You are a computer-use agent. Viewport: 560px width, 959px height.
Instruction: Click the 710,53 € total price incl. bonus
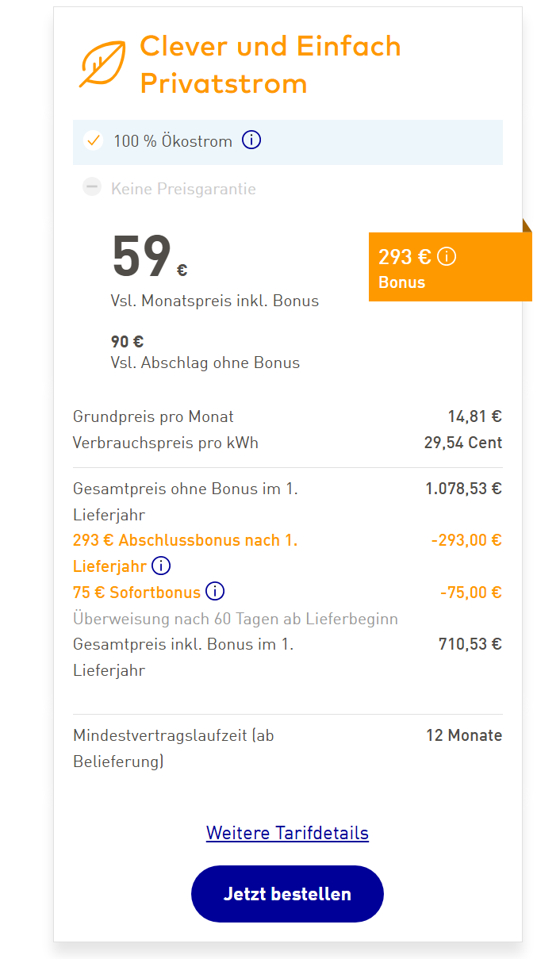pyautogui.click(x=470, y=644)
